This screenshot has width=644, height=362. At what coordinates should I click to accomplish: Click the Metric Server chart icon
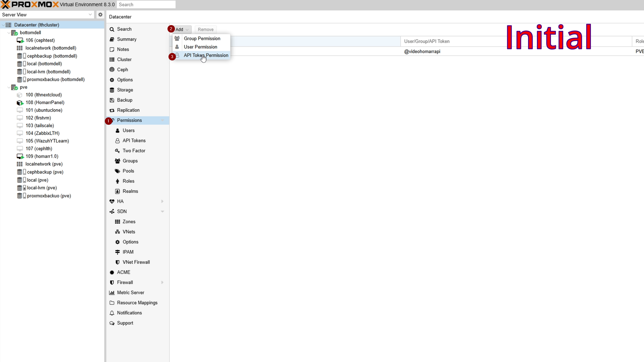(x=112, y=293)
